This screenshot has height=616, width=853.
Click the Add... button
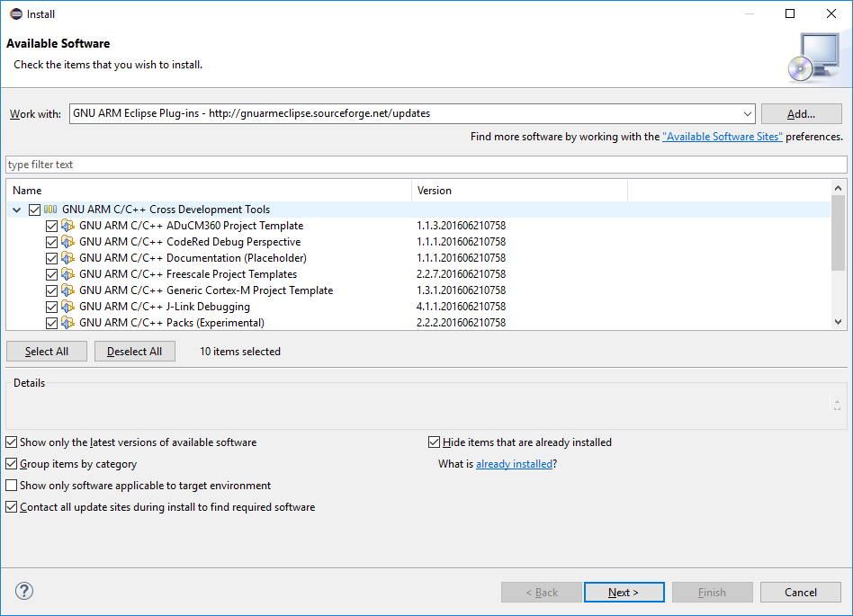[802, 114]
